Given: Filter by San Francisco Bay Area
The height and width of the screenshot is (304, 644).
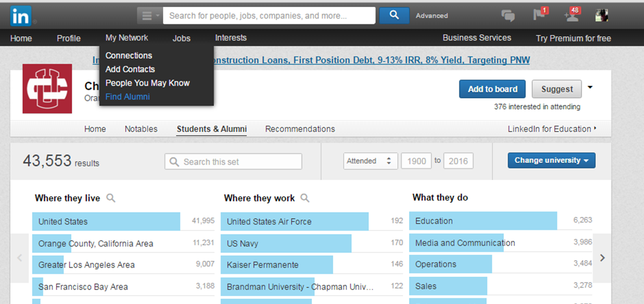Looking at the screenshot, I should (x=123, y=287).
